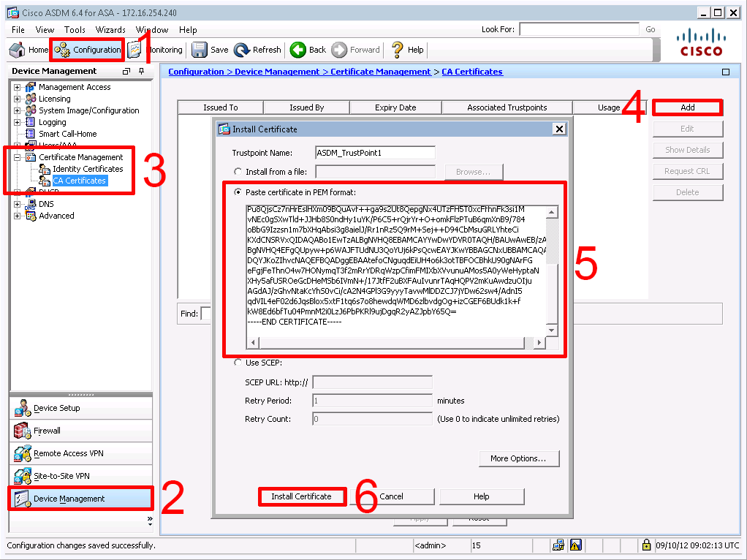Image resolution: width=747 pixels, height=560 pixels.
Task: Click the PEM text box scroll-right arrow
Action: 539,342
